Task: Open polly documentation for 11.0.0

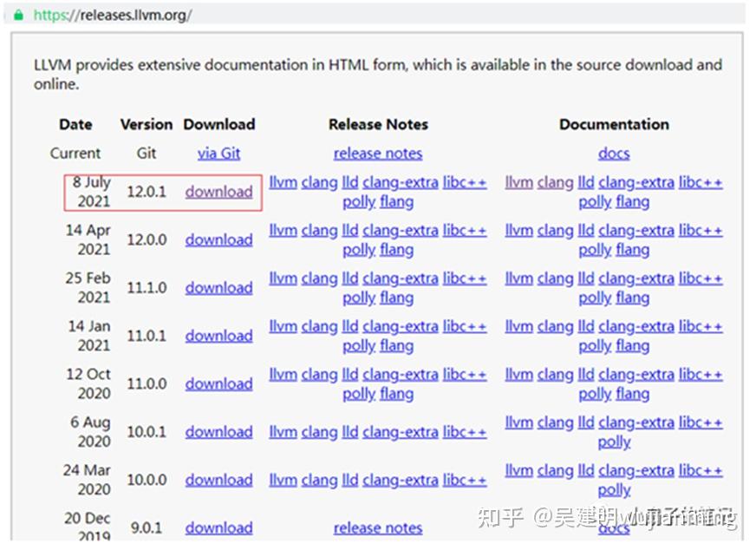Action: point(595,394)
